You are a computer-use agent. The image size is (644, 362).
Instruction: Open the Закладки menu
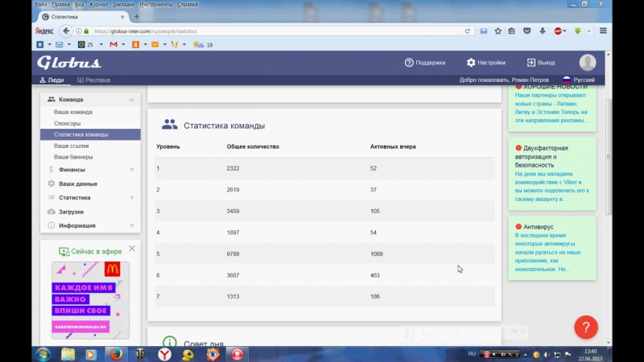point(123,5)
